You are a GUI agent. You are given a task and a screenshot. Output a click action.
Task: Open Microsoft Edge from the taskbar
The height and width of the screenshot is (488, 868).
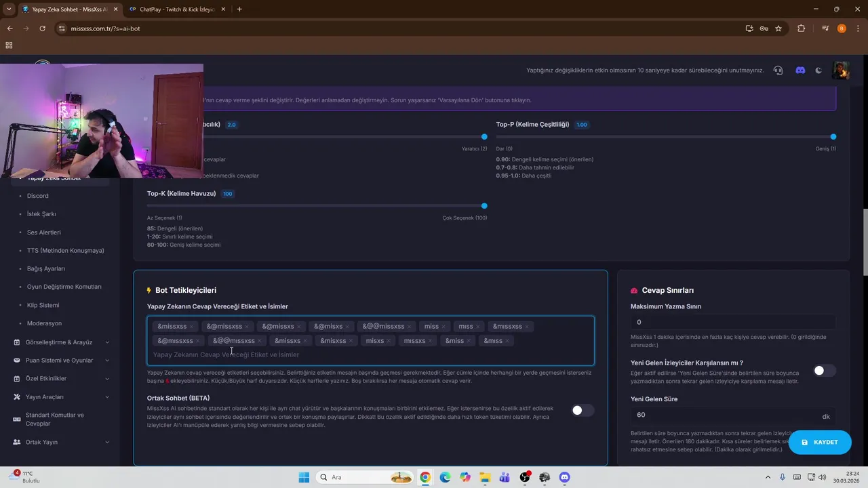tap(445, 477)
